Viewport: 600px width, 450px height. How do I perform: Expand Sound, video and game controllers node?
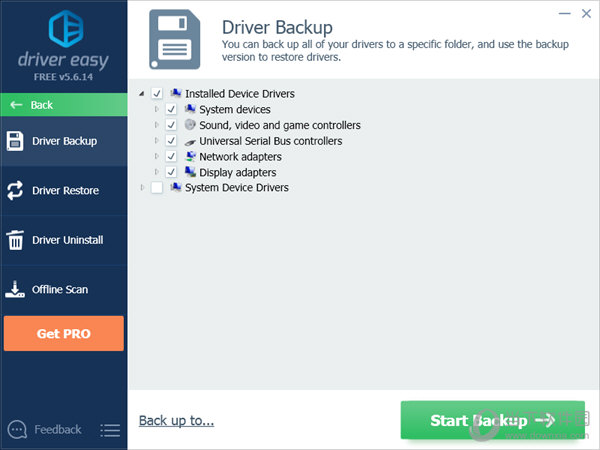[x=156, y=125]
